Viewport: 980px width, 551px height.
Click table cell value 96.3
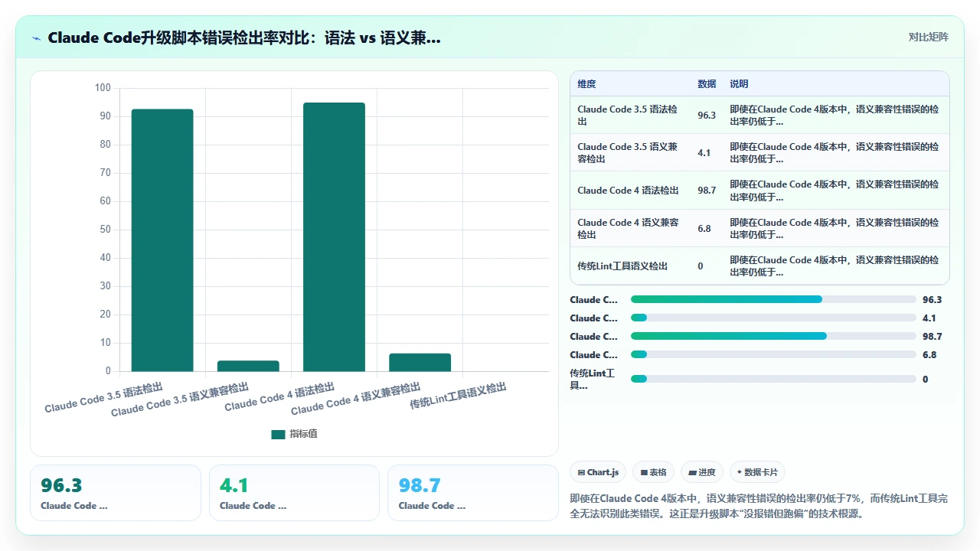click(707, 115)
